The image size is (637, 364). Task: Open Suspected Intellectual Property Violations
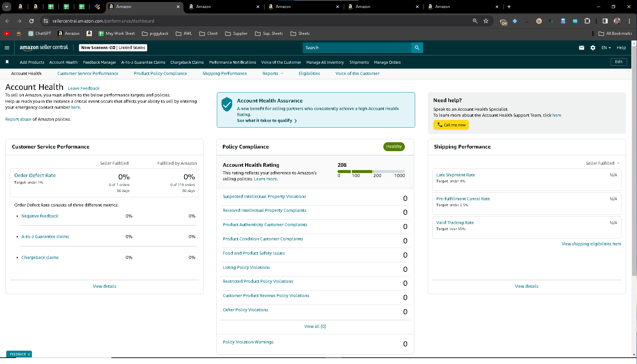tap(264, 197)
